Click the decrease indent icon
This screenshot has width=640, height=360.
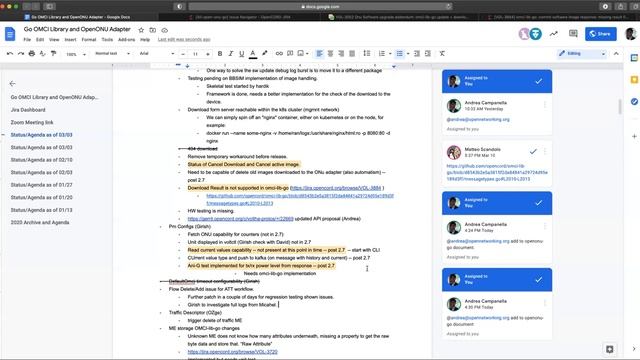[417, 53]
